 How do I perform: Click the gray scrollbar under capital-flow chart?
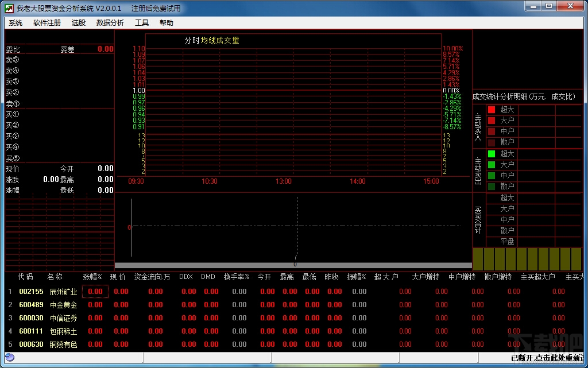(293, 265)
